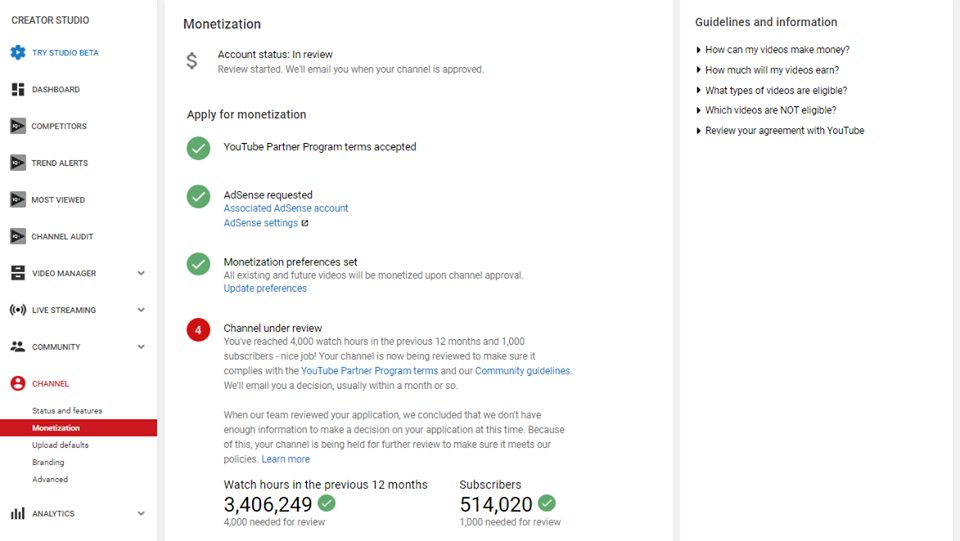The image size is (960, 541).
Task: Click the dollar sign account status icon
Action: [x=192, y=61]
